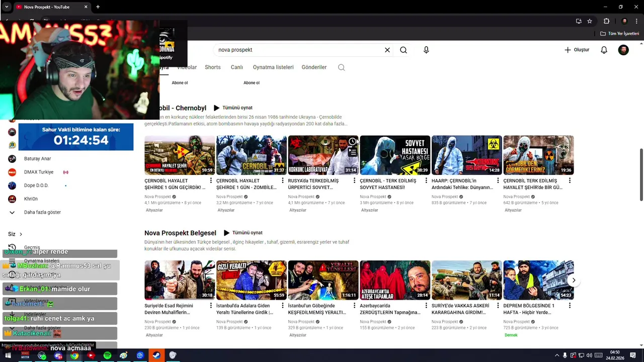Play all Chernobyl videos with Tümünü oynat
The height and width of the screenshot is (362, 644).
coord(233,108)
